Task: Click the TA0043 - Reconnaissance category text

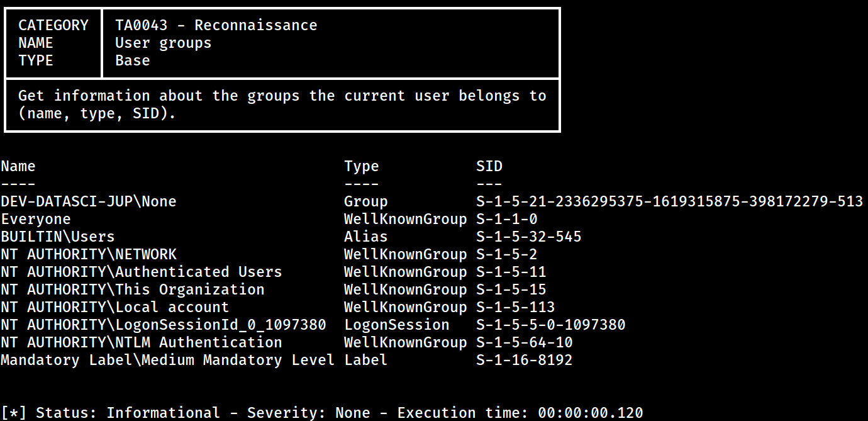Action: pos(216,25)
